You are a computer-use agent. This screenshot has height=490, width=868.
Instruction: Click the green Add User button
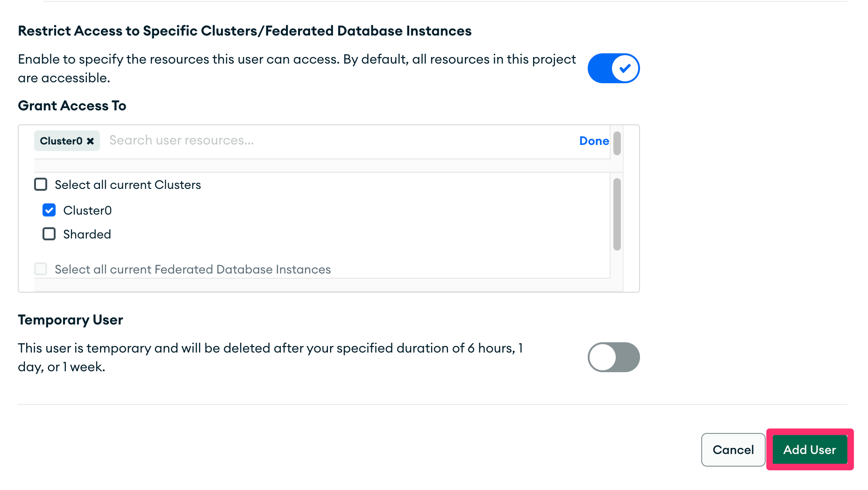(809, 450)
